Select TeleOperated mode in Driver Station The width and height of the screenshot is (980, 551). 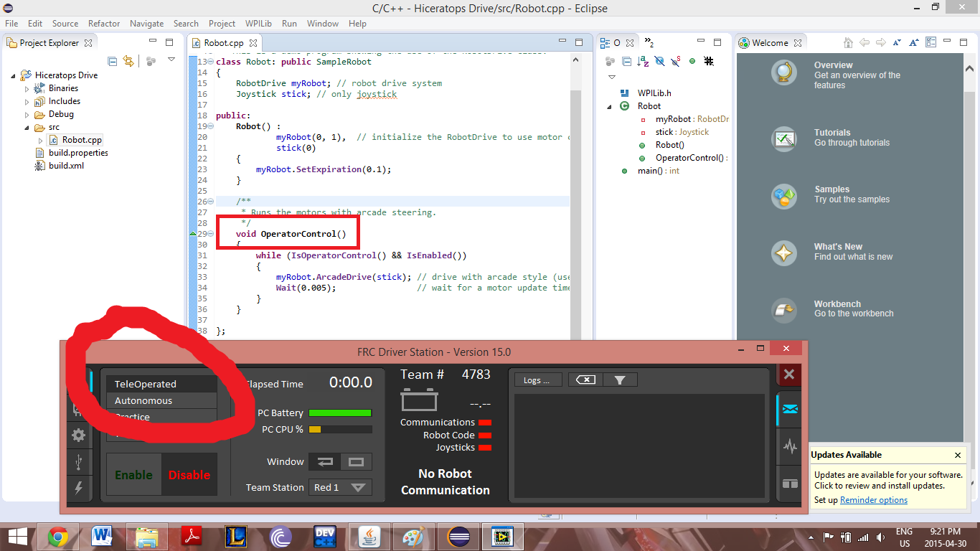coord(161,384)
